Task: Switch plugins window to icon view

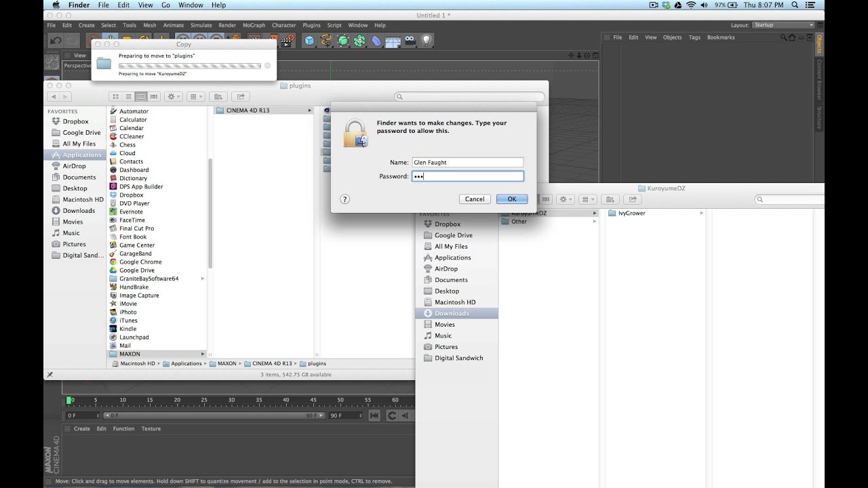Action: pos(115,97)
